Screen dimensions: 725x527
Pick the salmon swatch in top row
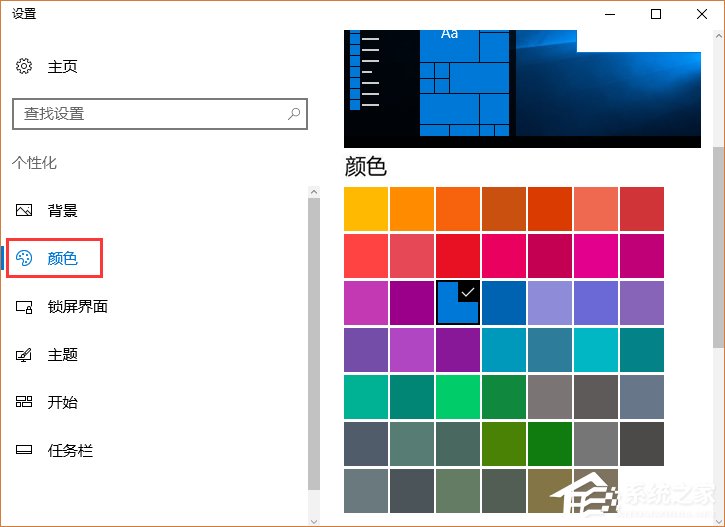pyautogui.click(x=596, y=209)
